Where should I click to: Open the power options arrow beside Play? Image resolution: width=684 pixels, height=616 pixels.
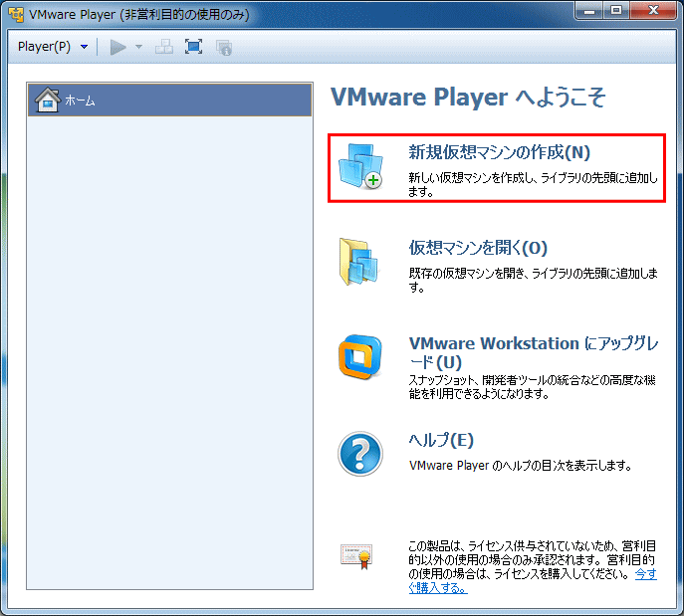(x=138, y=46)
